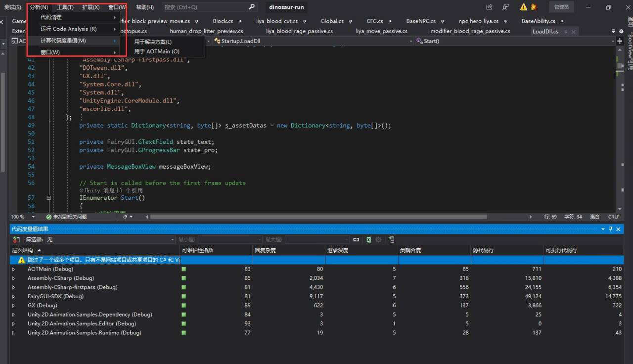Image resolution: width=633 pixels, height=364 pixels.
Task: Click the filter icon left of 筛选器
Action: point(16,239)
